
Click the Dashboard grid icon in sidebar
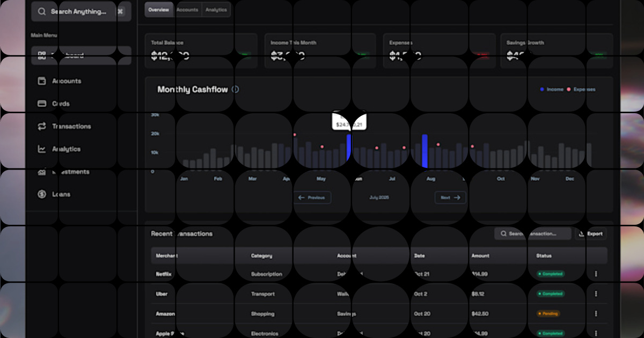42,55
